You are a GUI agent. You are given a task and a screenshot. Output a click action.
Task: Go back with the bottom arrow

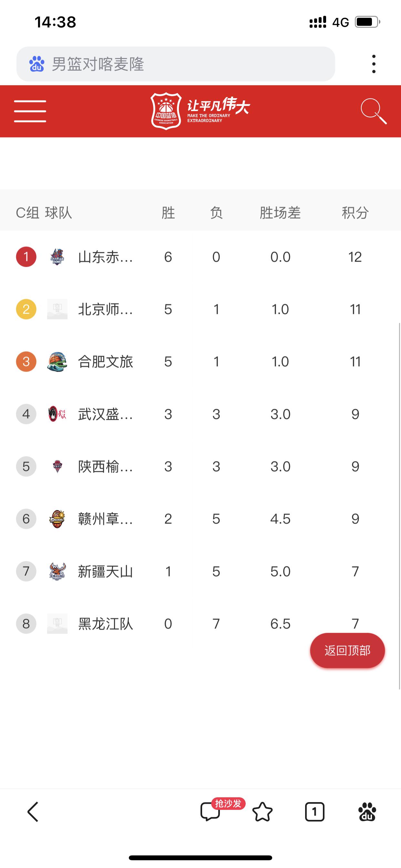point(33,812)
